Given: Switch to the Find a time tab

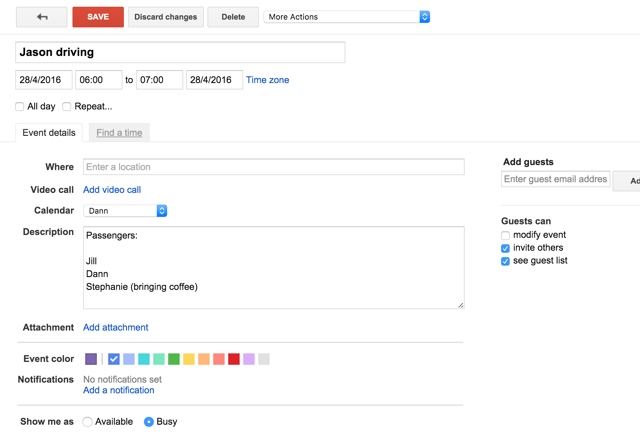Looking at the screenshot, I should click(x=119, y=133).
